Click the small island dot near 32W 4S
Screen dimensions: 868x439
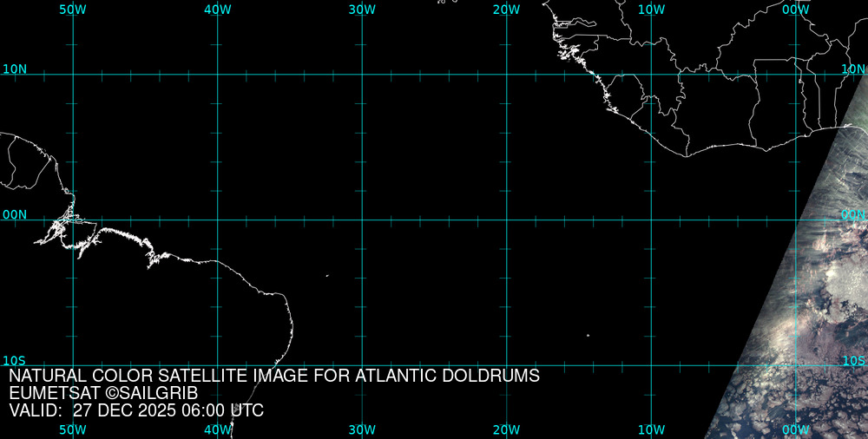click(x=327, y=276)
